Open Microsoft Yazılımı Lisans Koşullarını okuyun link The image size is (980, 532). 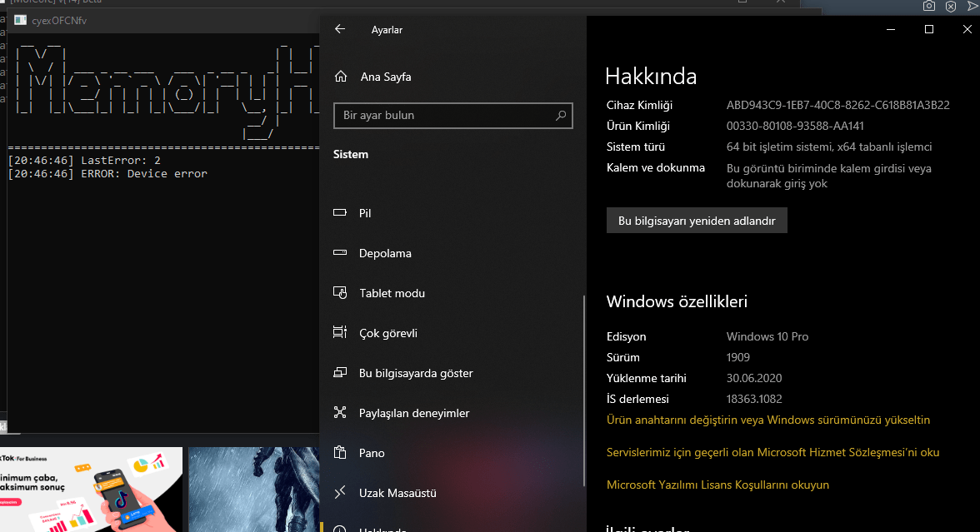point(717,485)
